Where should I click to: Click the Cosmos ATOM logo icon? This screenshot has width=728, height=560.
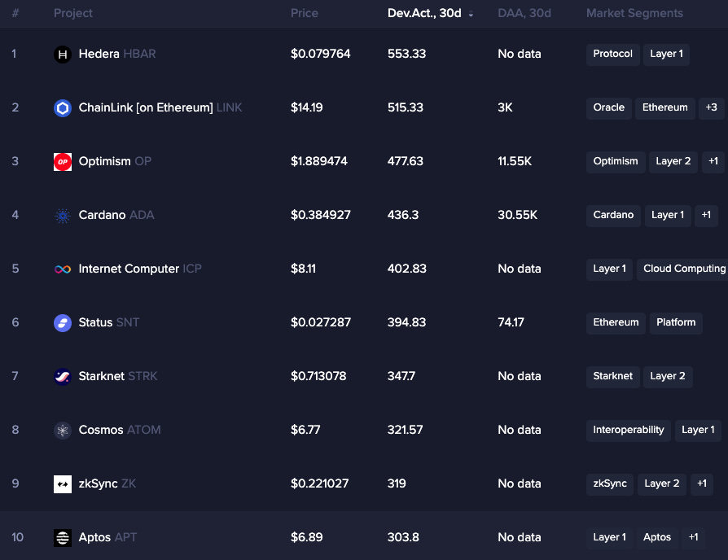pyautogui.click(x=63, y=431)
